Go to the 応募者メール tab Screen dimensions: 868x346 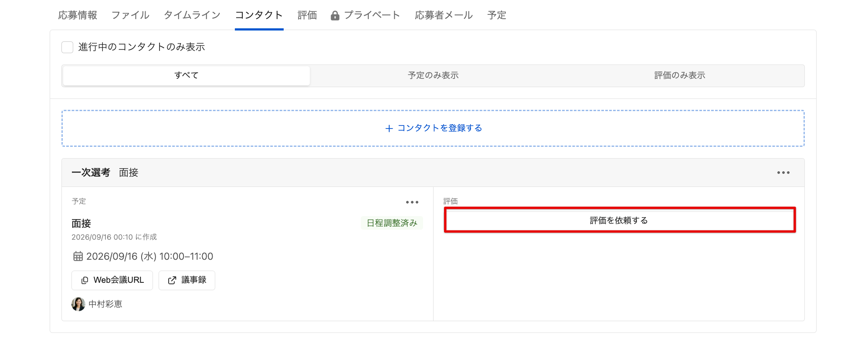(x=444, y=15)
